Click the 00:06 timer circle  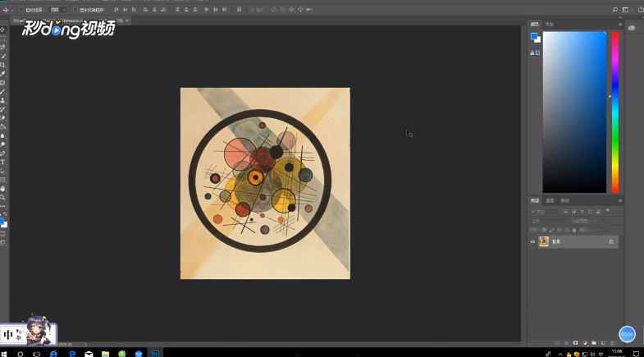pyautogui.click(x=627, y=334)
